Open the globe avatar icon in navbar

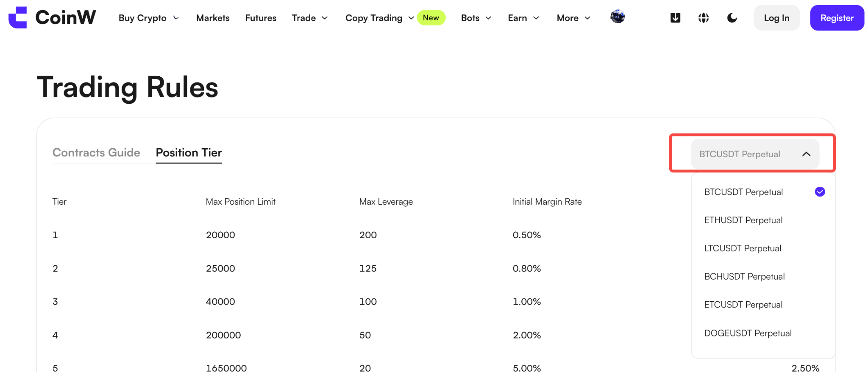click(618, 17)
